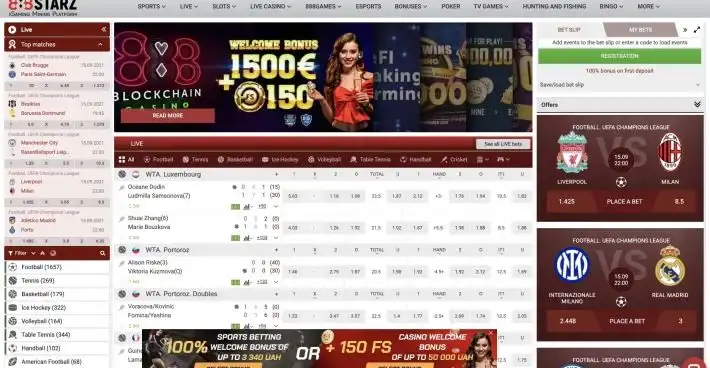710x368 pixels.
Task: Expand Save/load bet slip
Action: pos(619,85)
